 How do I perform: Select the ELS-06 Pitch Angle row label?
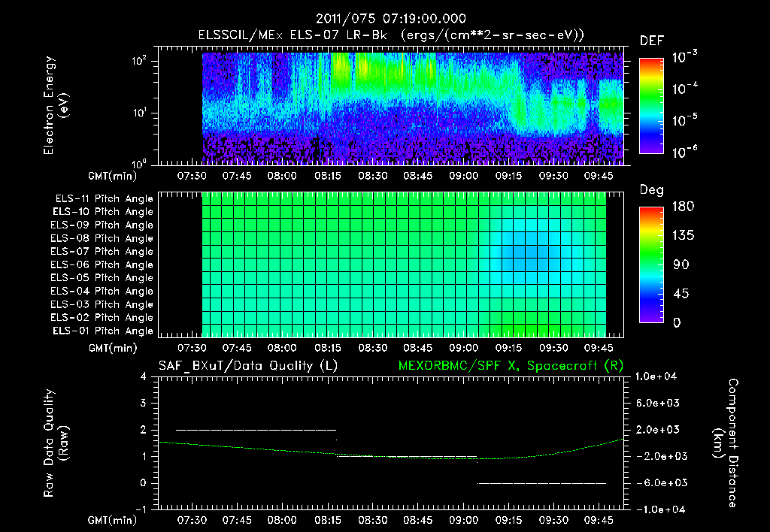(102, 265)
